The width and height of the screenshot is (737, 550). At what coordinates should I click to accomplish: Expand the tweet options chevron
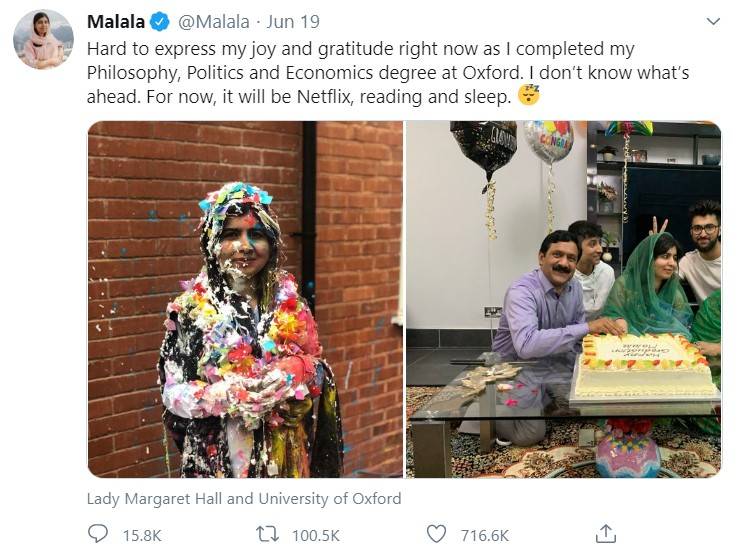click(713, 22)
